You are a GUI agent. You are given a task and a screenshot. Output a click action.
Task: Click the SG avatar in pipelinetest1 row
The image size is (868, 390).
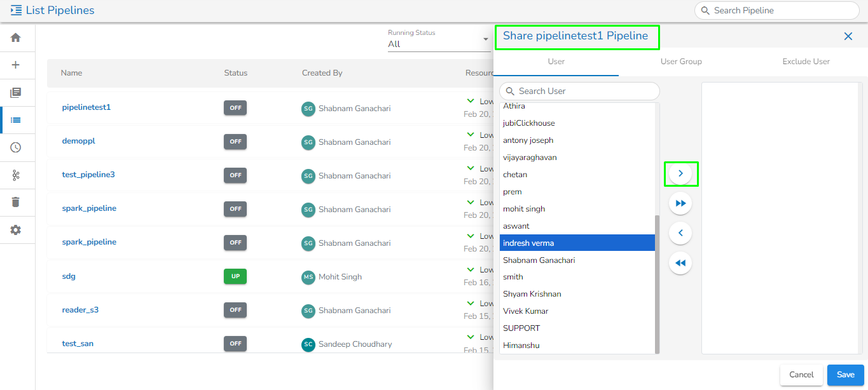pyautogui.click(x=308, y=109)
